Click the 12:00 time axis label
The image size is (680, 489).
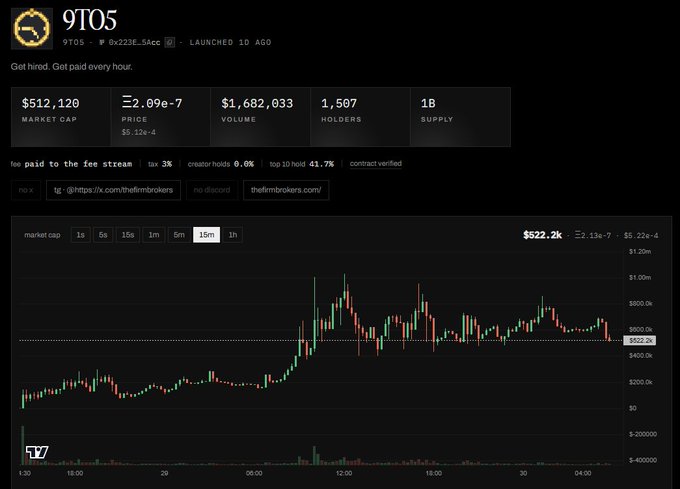coord(344,473)
